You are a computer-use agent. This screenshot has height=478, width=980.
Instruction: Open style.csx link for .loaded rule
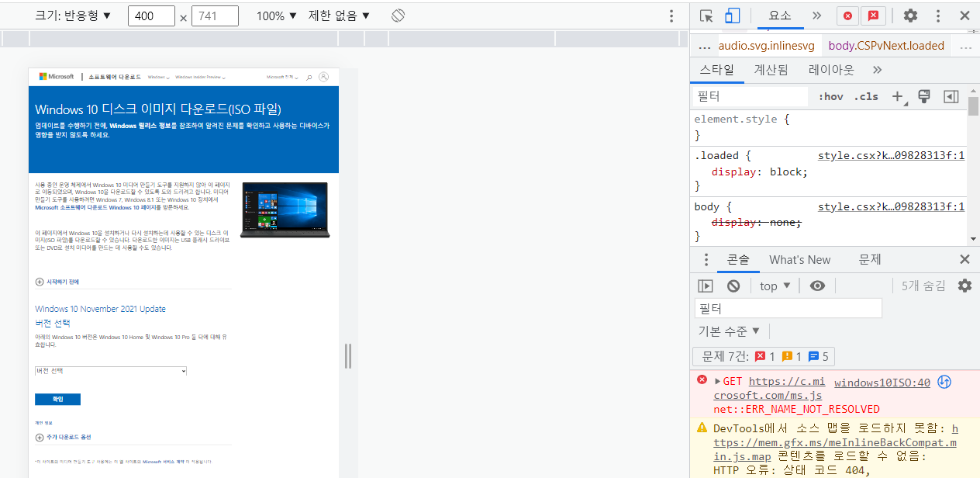pyautogui.click(x=891, y=155)
